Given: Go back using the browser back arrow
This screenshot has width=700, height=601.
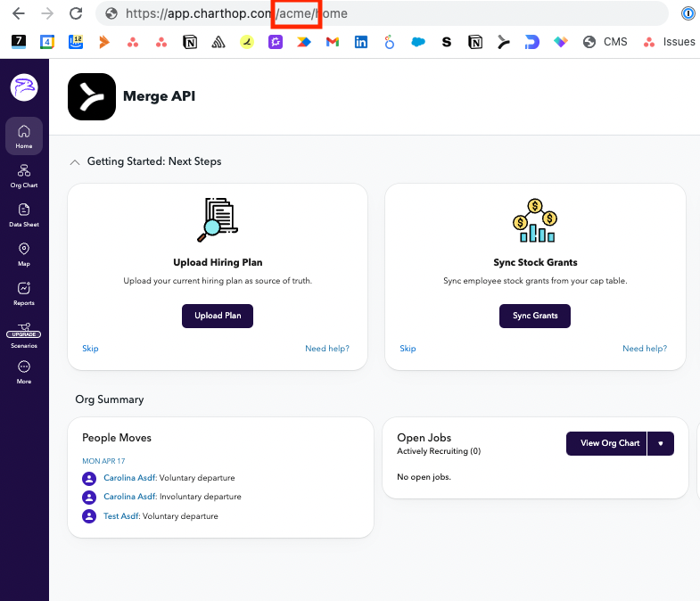Looking at the screenshot, I should point(19,13).
